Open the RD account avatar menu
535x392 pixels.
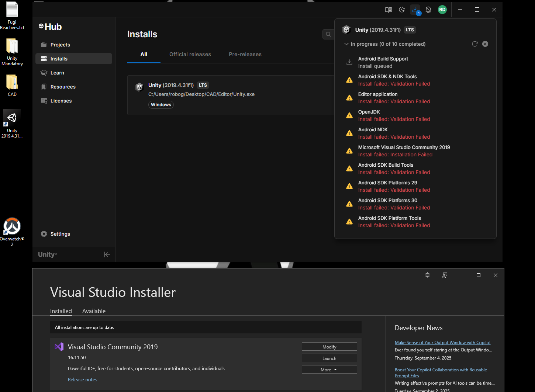442,10
